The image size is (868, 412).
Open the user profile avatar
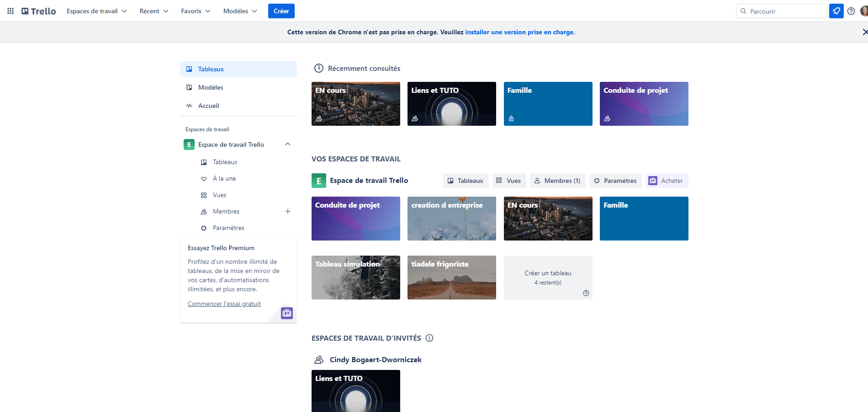(x=864, y=11)
